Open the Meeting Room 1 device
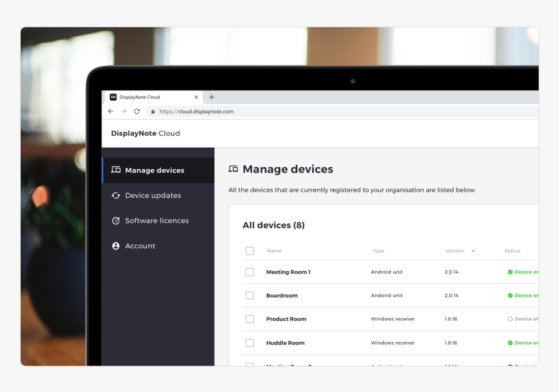 (289, 272)
